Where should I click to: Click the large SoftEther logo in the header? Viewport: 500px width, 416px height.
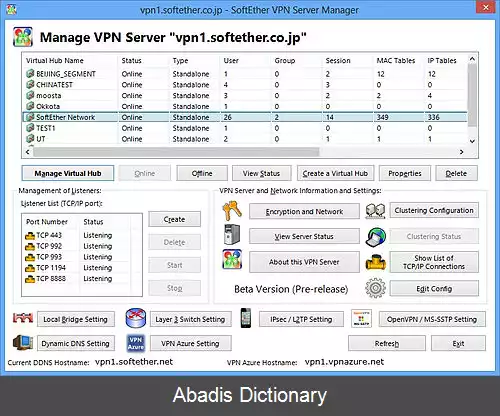click(23, 37)
